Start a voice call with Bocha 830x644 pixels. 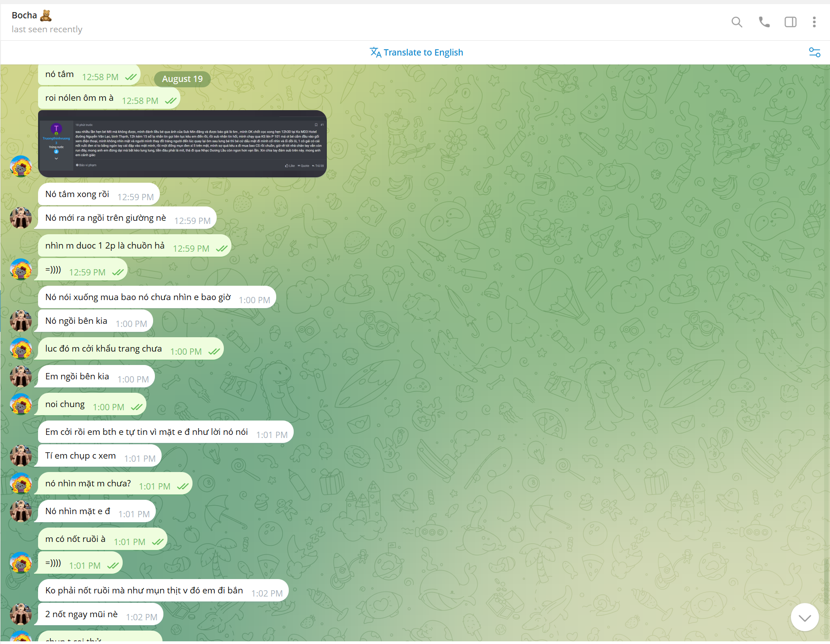764,22
